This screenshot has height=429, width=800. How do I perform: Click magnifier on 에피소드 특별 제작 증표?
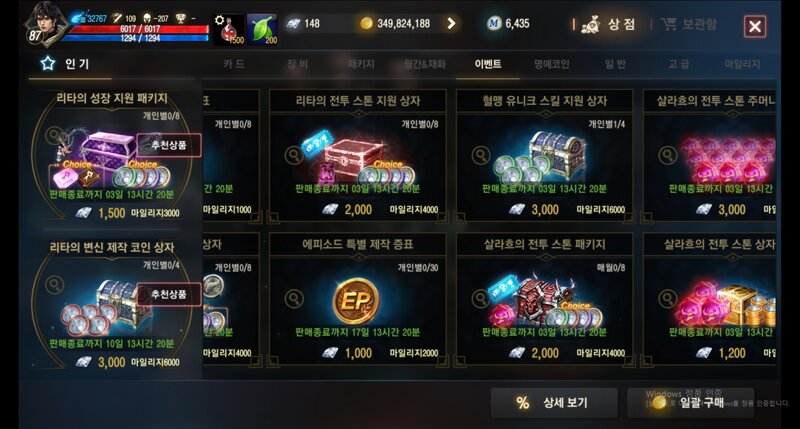click(x=294, y=298)
